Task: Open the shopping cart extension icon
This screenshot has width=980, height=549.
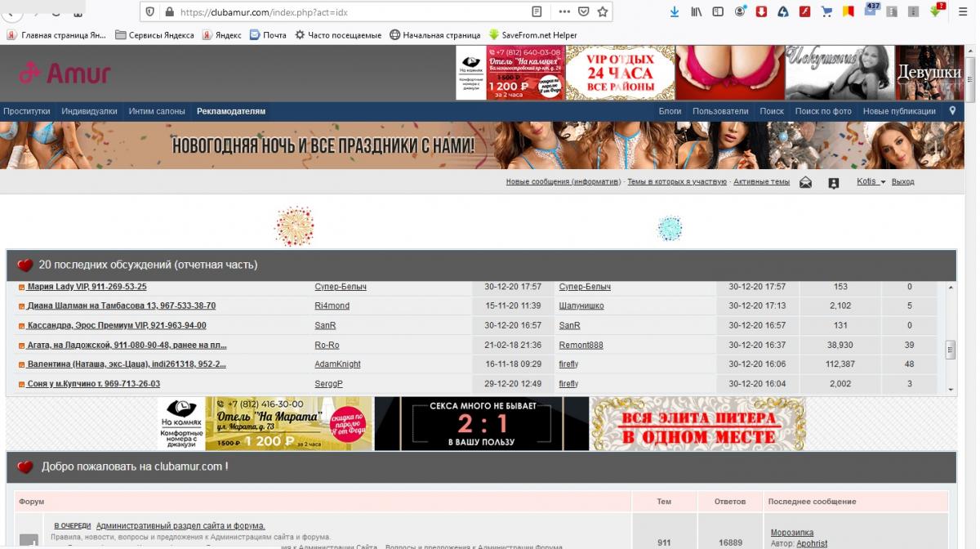Action: pyautogui.click(x=826, y=12)
